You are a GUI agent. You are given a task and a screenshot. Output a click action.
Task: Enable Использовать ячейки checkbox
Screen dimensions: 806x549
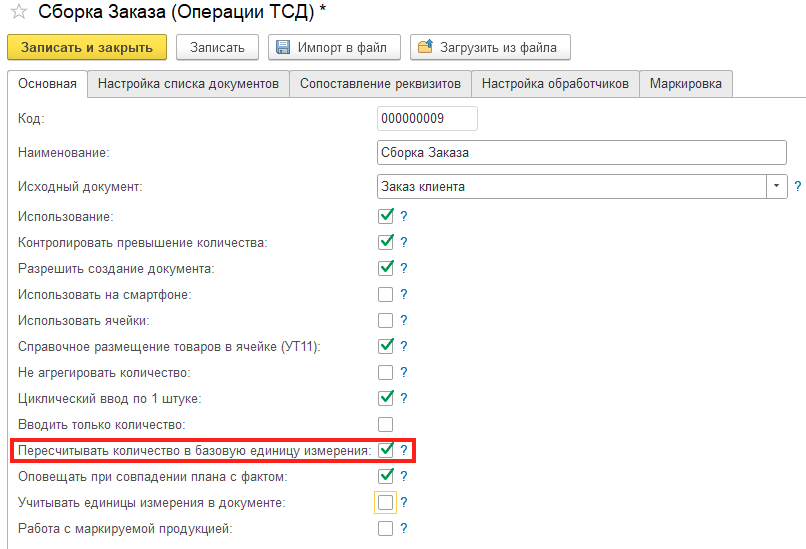386,320
